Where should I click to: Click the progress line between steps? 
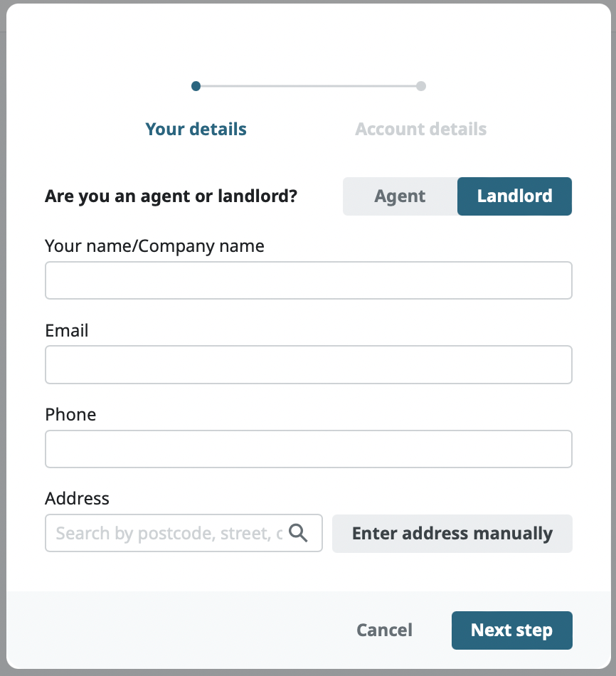pos(309,86)
